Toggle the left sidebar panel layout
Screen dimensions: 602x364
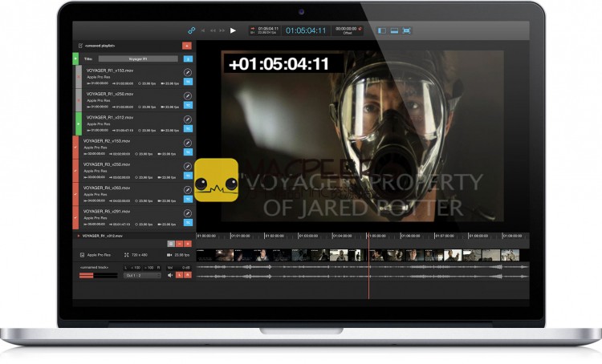pos(382,30)
